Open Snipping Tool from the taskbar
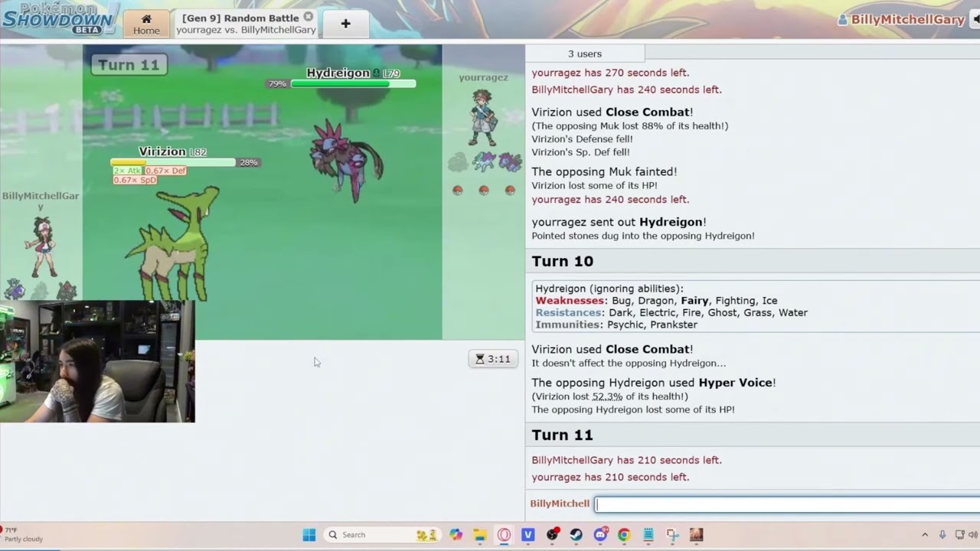Screen dimensions: 980x551 tap(672, 535)
